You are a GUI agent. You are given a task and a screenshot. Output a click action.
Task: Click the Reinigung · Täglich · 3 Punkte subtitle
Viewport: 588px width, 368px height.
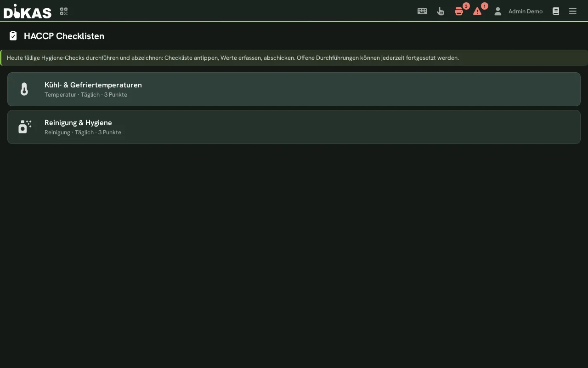[x=83, y=132]
